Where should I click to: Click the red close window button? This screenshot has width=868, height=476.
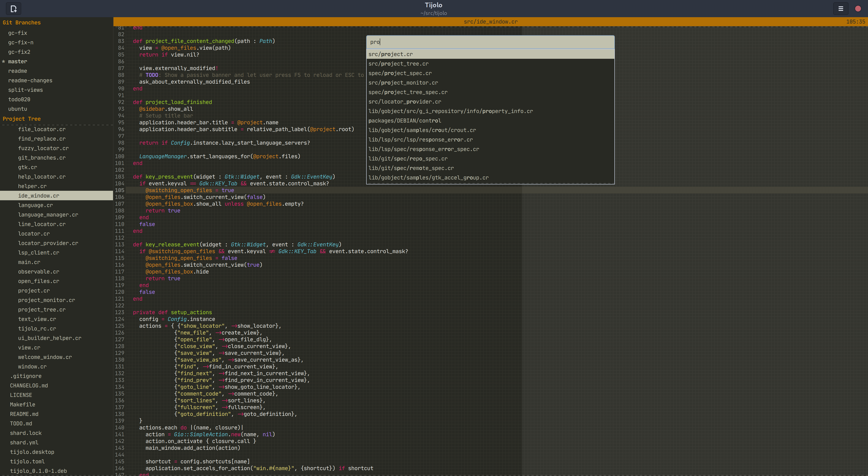(x=858, y=9)
